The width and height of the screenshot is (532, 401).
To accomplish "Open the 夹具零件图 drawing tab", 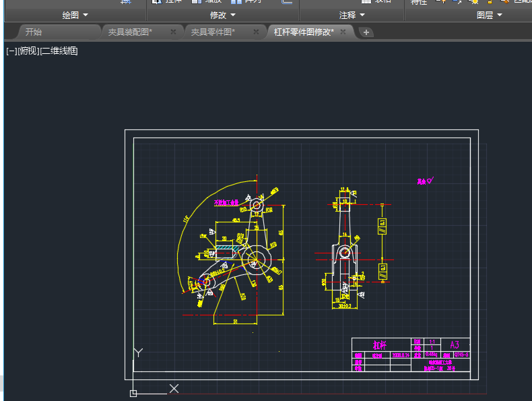I will coord(213,32).
